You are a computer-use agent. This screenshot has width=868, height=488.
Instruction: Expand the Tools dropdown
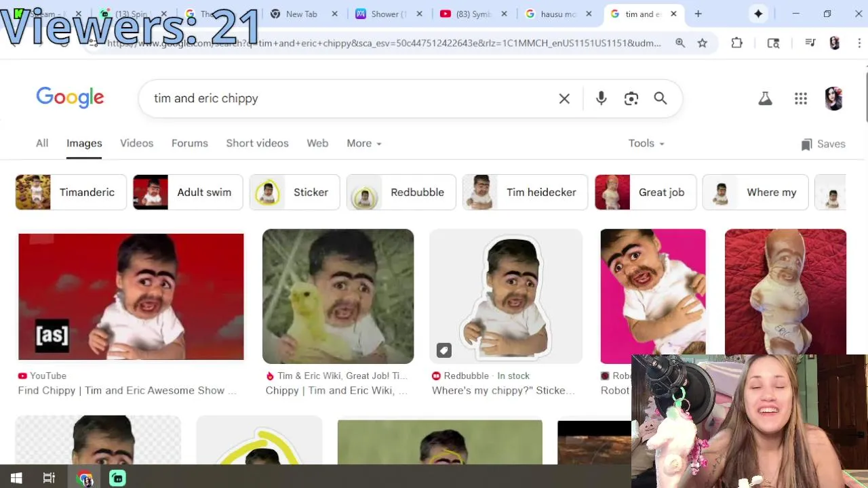[646, 143]
